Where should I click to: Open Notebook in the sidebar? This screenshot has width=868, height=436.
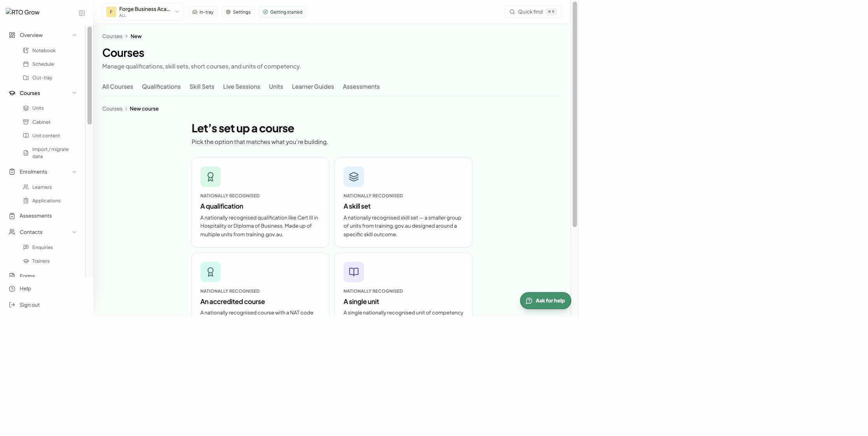point(44,51)
